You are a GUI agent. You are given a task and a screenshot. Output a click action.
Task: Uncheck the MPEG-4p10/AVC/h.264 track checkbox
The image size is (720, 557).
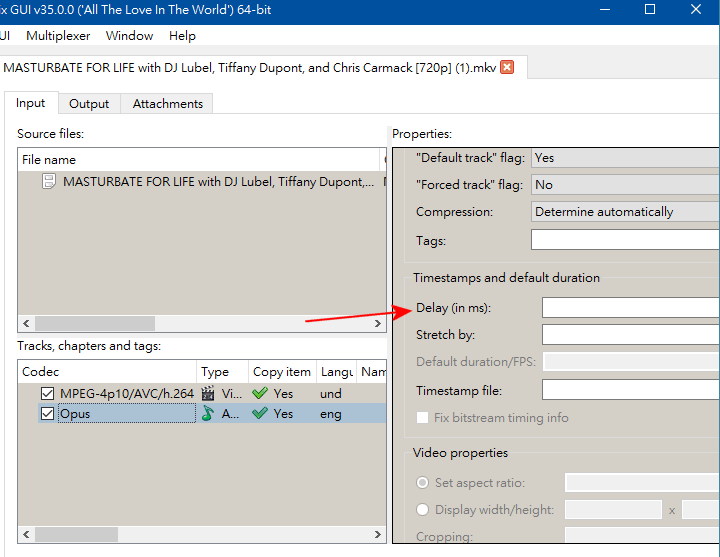pos(47,394)
